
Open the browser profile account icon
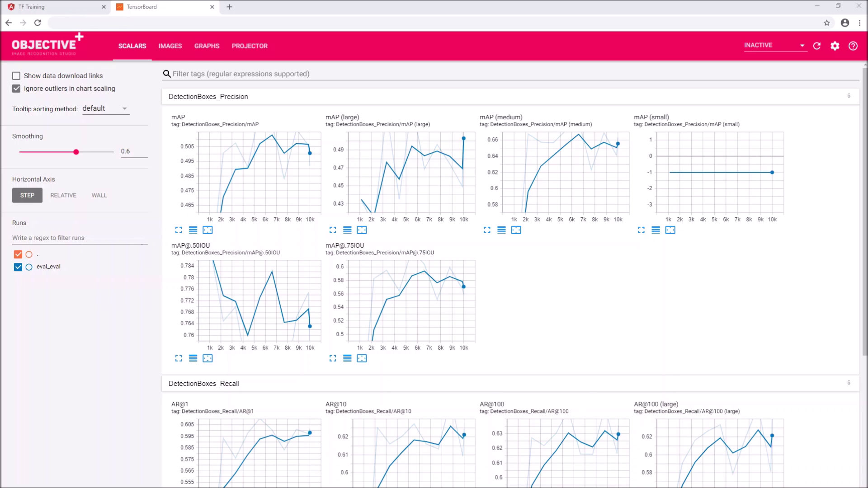(x=845, y=23)
